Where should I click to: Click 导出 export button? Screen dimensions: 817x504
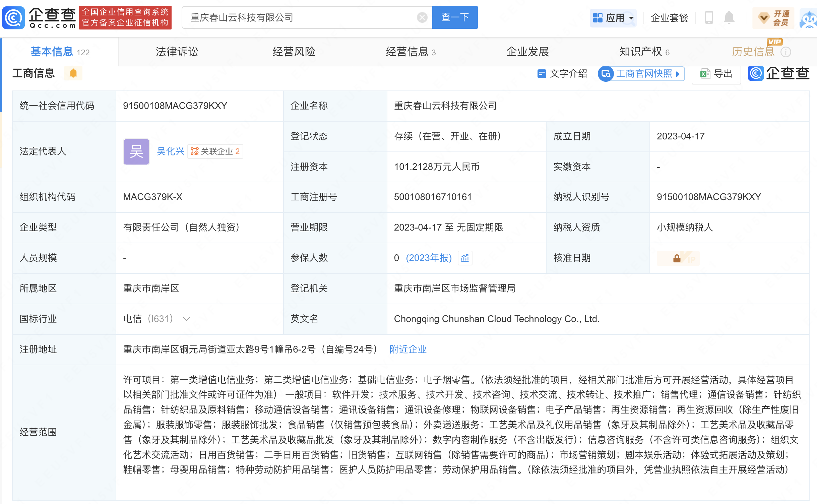[716, 74]
